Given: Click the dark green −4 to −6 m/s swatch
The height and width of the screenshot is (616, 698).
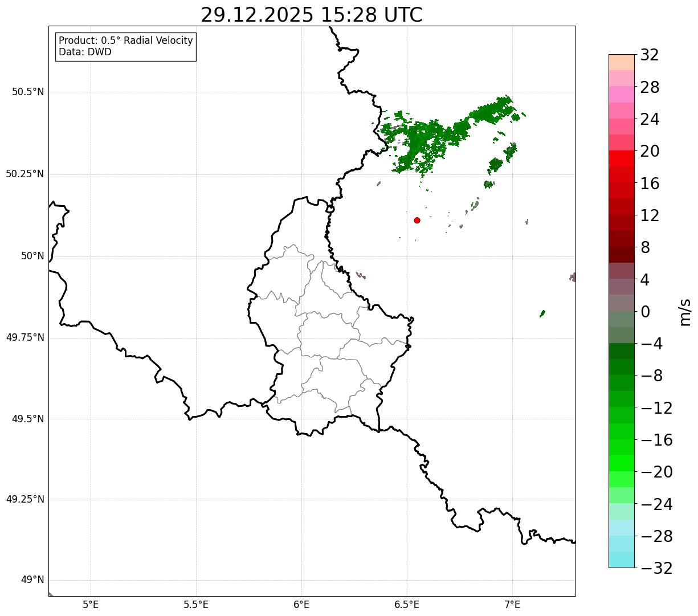Looking at the screenshot, I should (622, 351).
